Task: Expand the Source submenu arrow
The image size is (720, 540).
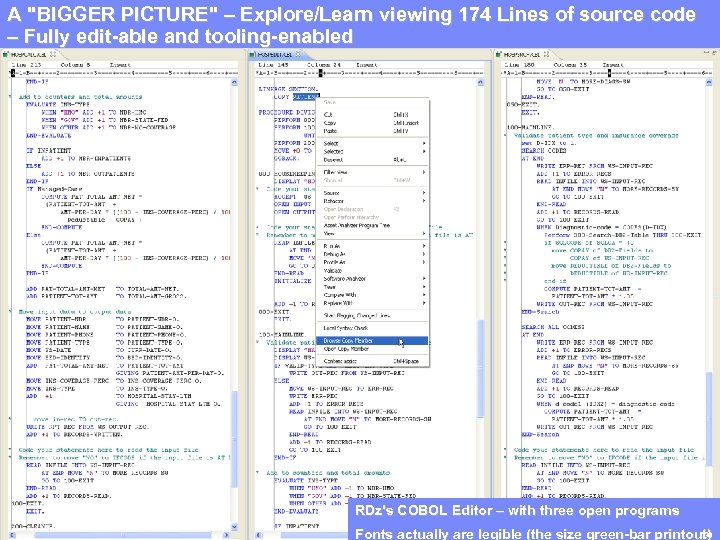Action: (424, 193)
